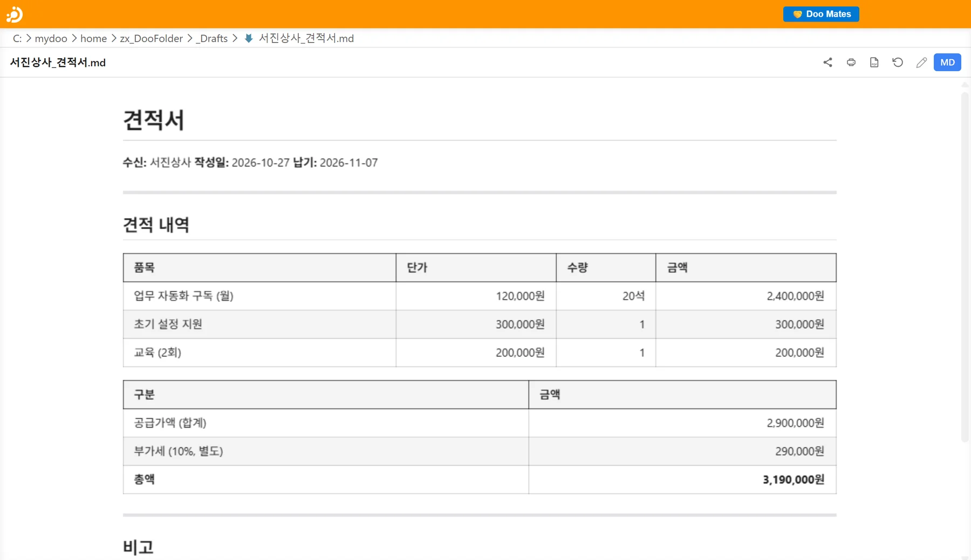Click the 교육 (2회) item cell
Viewport: 971px width, 560px height.
click(x=259, y=352)
